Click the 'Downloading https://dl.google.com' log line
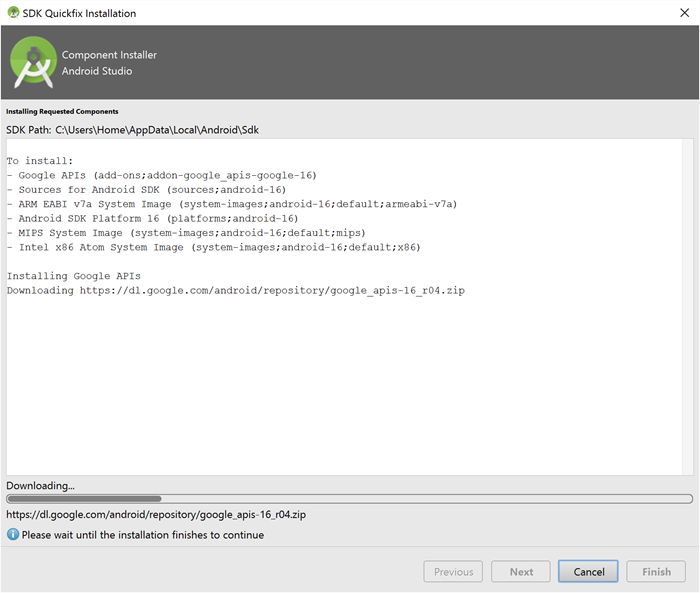 pos(236,290)
